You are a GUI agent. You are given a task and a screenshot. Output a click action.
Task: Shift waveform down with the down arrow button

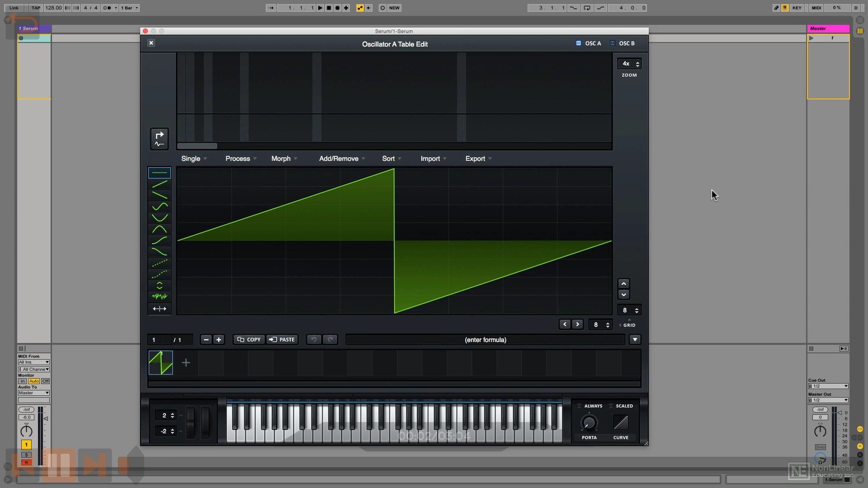click(x=624, y=295)
